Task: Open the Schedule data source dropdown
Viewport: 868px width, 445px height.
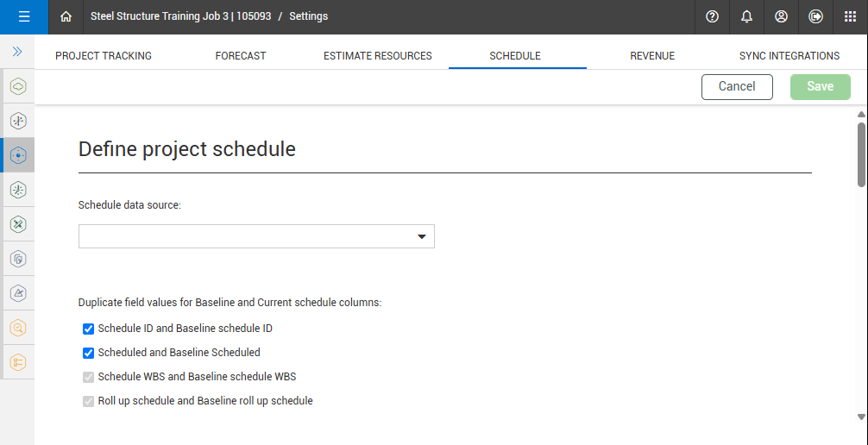Action: click(256, 236)
